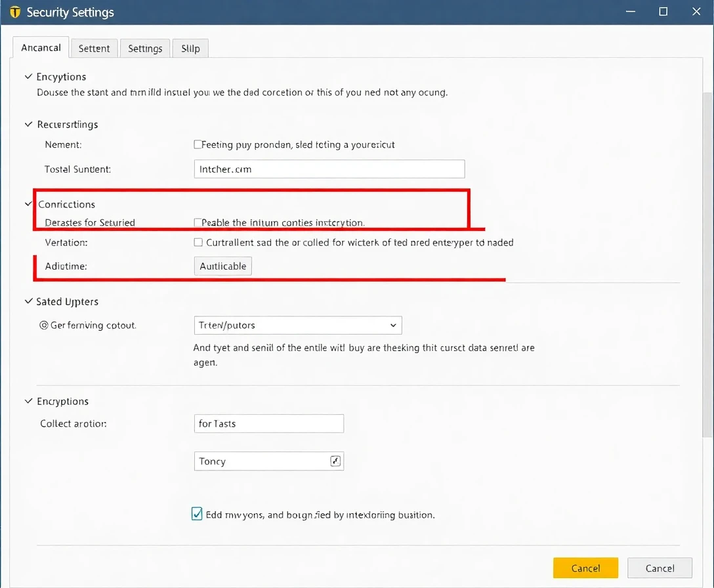This screenshot has height=588, width=714.
Task: Click the yellow Cancel button
Action: 585,568
